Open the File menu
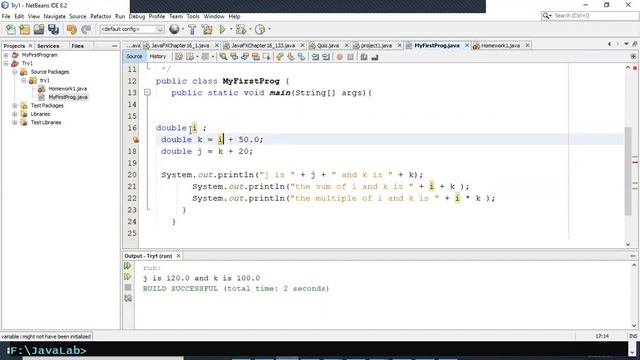Viewport: 640px width, 360px height. tap(6, 16)
